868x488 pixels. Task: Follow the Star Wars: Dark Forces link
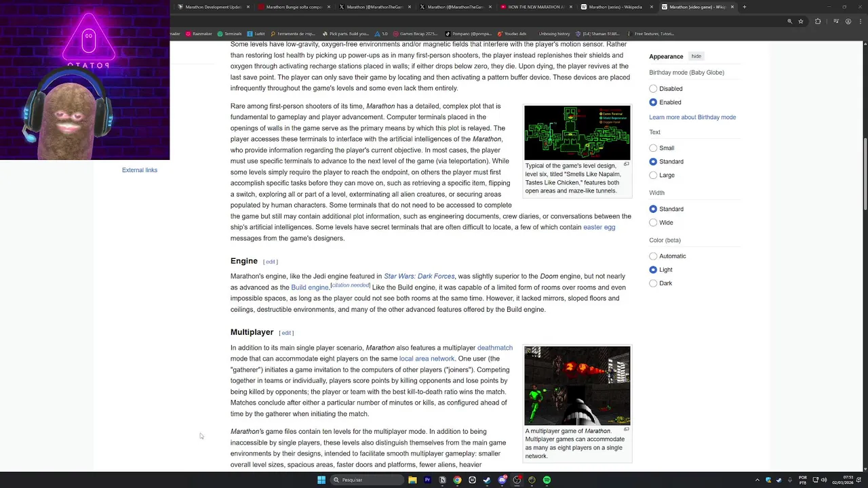point(419,277)
